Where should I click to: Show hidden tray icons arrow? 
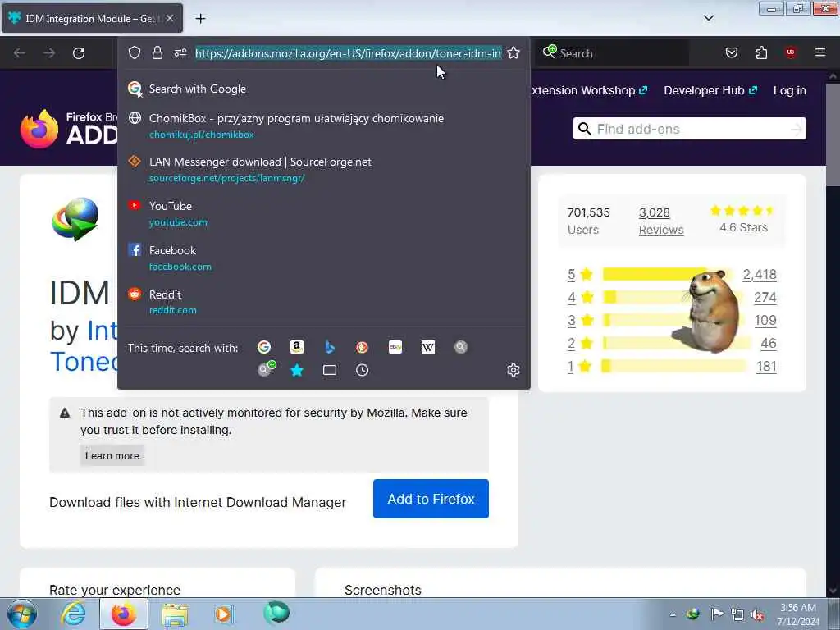pyautogui.click(x=673, y=614)
